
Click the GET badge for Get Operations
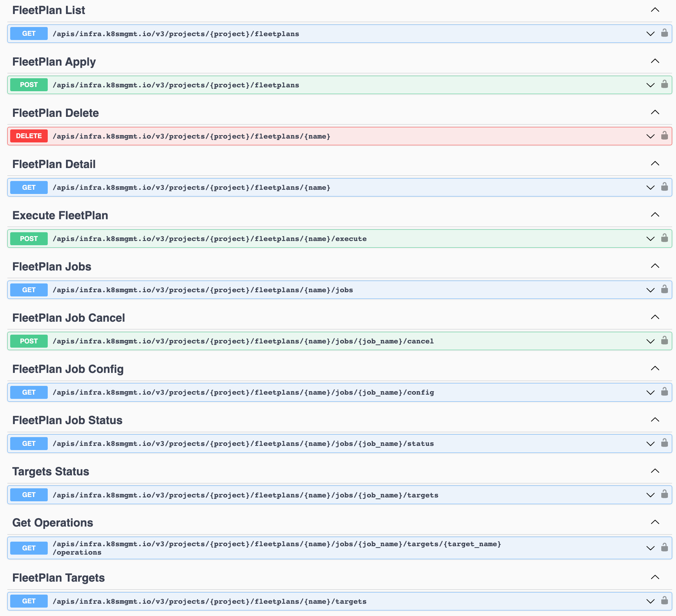click(29, 548)
